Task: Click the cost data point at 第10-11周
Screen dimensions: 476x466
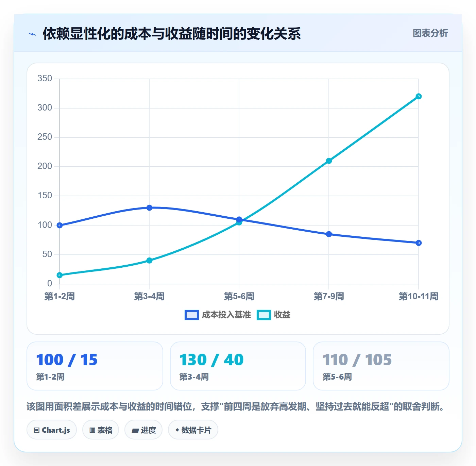Action: 419,243
